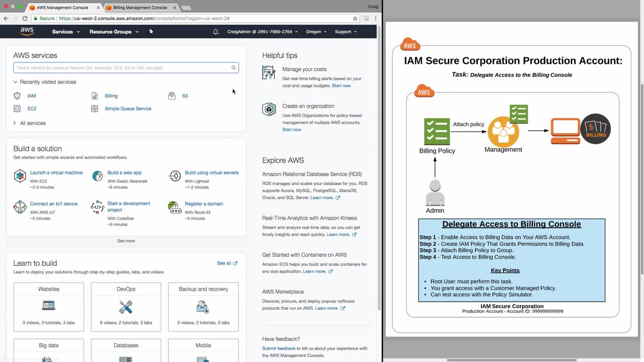Click Learn more for Amazon RDS
644x362 pixels.
325,198
